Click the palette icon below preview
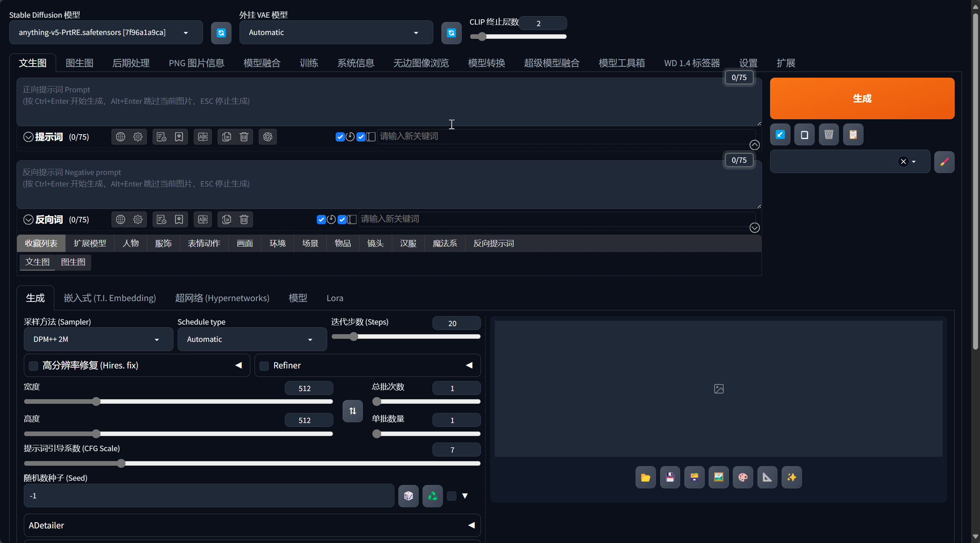 click(743, 478)
